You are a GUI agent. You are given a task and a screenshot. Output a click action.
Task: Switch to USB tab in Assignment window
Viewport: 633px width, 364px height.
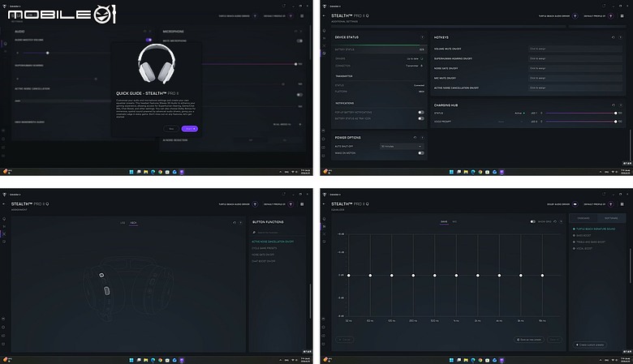tap(123, 223)
